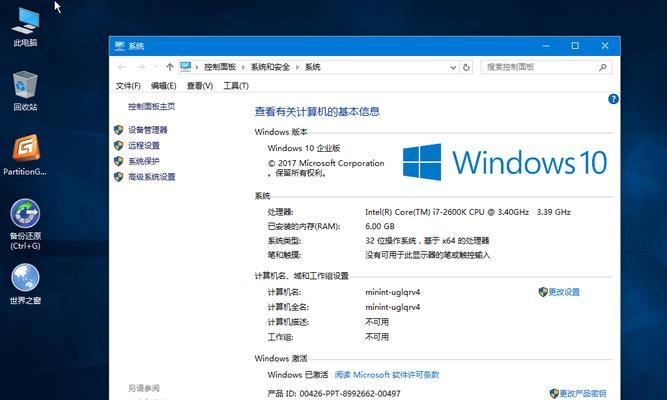The width and height of the screenshot is (667, 400).
Task: Open the 回收站 recycle bin icon
Action: point(25,91)
